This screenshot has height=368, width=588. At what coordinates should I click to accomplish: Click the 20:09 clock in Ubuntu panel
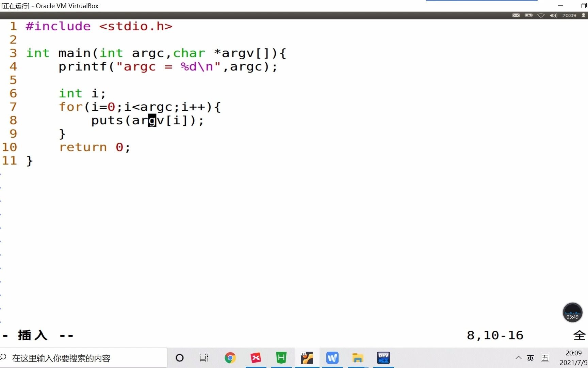[x=569, y=15]
